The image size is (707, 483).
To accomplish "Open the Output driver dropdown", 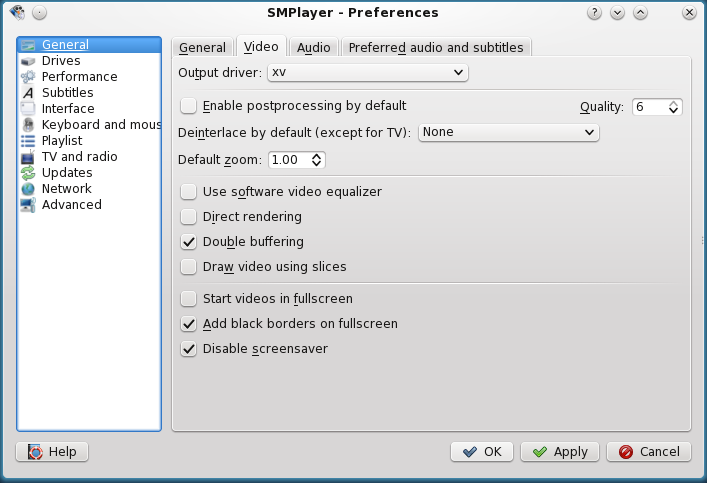I will pyautogui.click(x=367, y=73).
